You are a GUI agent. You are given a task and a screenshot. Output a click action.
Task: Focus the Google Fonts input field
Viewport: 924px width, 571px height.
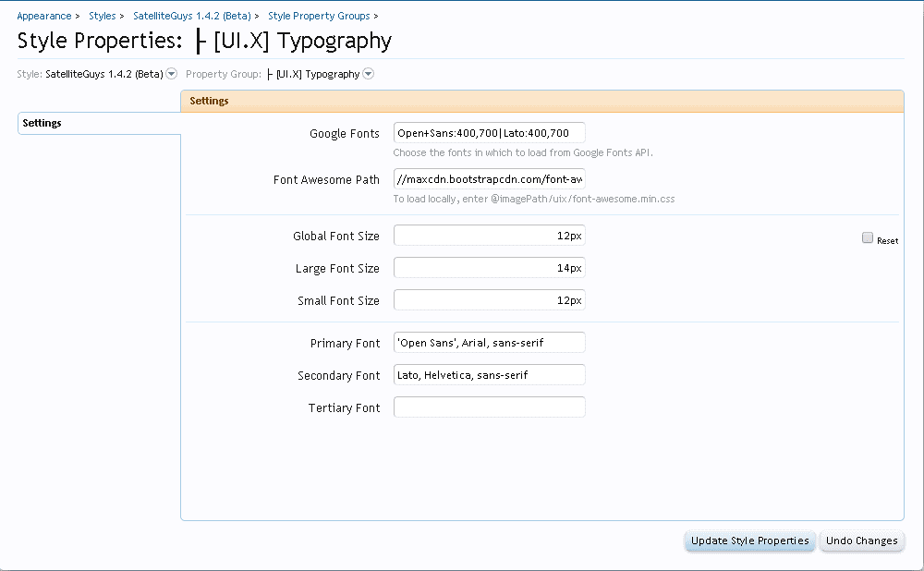[489, 133]
